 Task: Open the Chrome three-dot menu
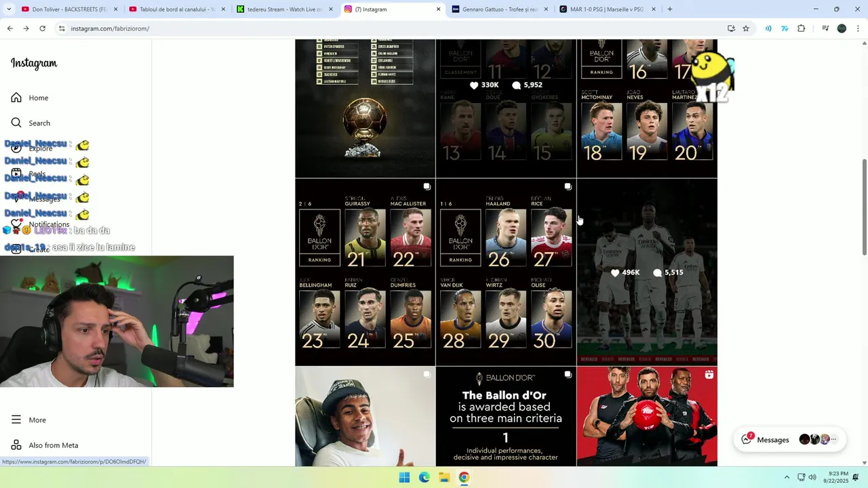858,28
